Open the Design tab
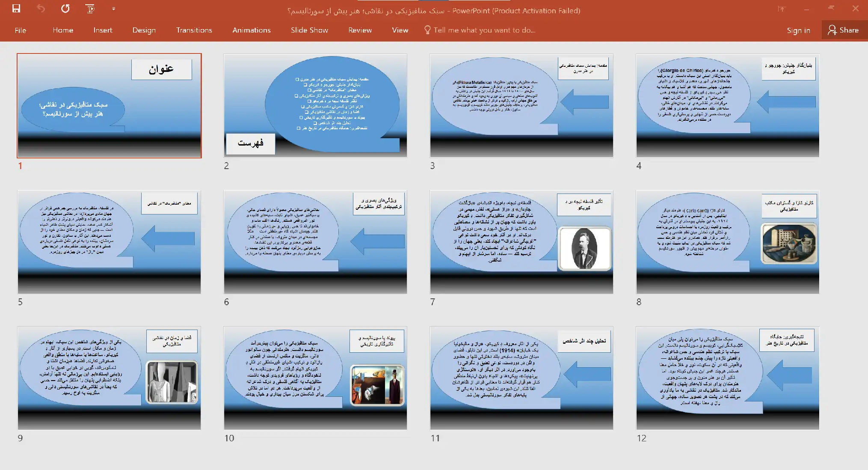Screen dimensions: 868x470 point(144,30)
